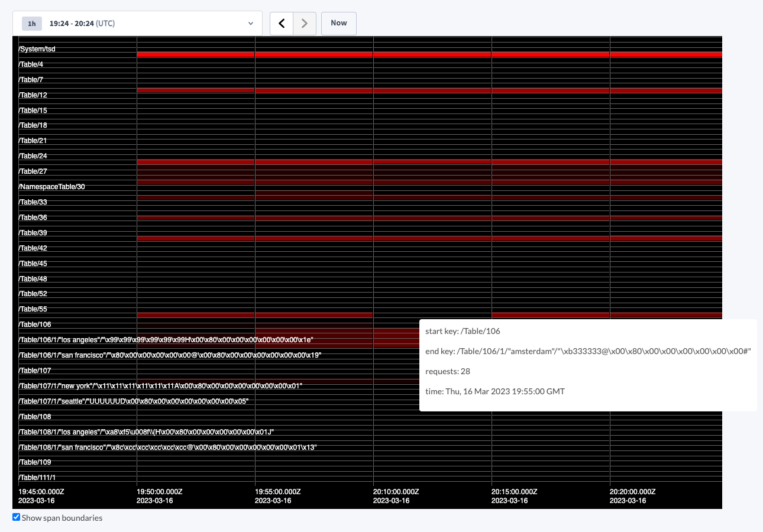The image size is (763, 532).
Task: Select the /Table/12 row label
Action: coord(31,95)
